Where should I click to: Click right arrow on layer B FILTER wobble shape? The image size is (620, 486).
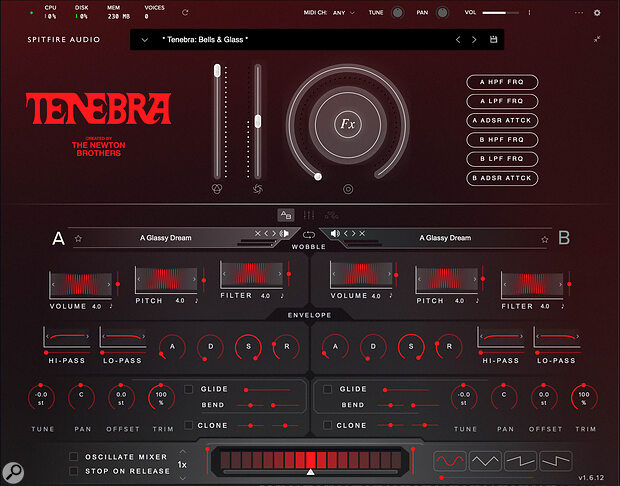(x=560, y=284)
